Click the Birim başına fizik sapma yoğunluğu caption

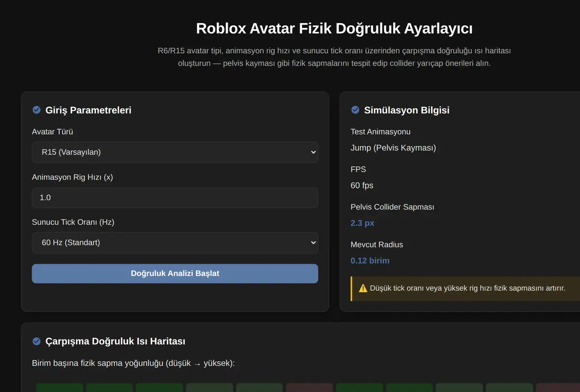(x=133, y=363)
